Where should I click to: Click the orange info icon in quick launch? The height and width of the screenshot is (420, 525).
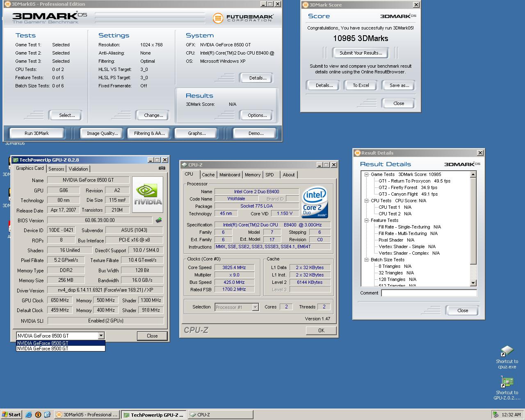(x=38, y=415)
